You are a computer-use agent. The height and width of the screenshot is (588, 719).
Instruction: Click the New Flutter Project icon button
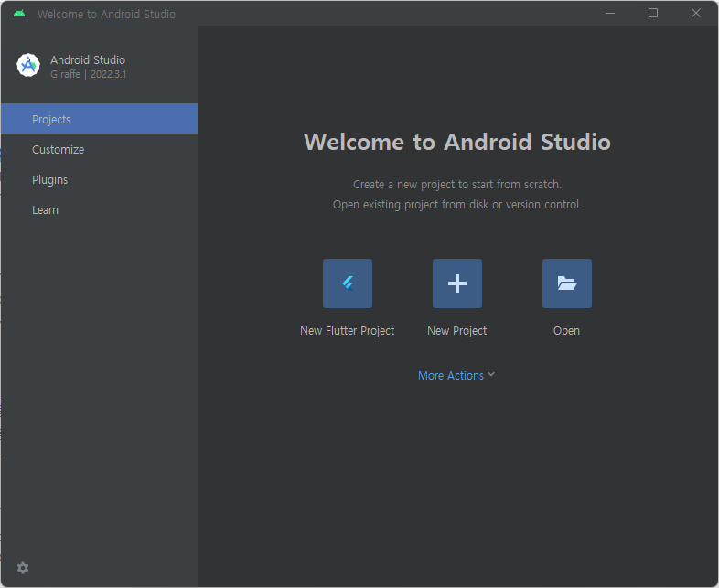348,283
